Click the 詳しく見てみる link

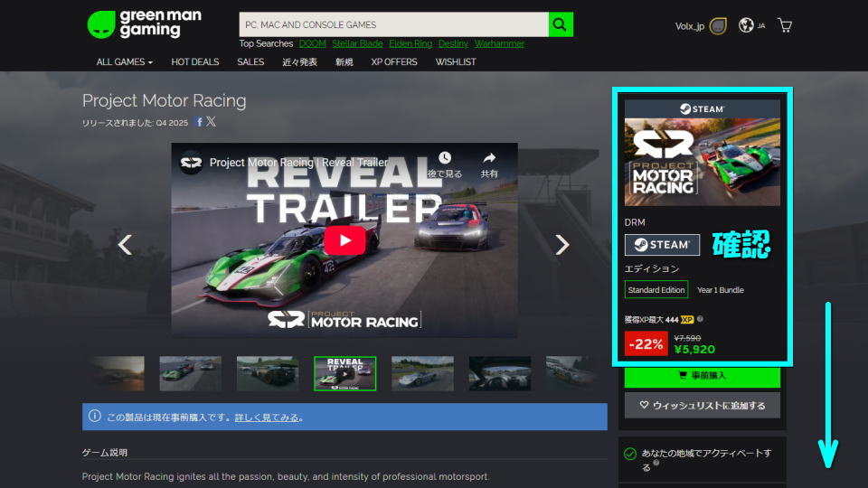[267, 418]
